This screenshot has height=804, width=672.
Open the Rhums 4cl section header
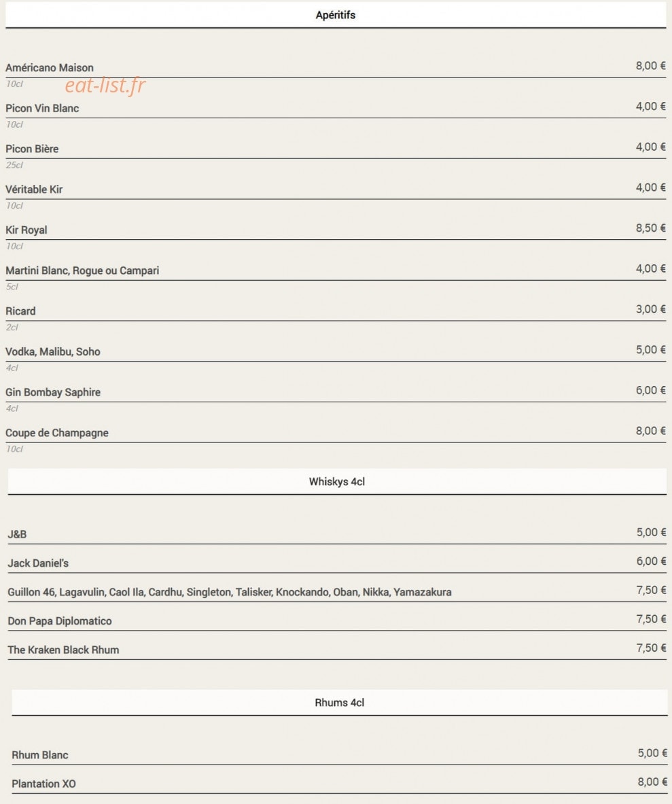(x=339, y=703)
